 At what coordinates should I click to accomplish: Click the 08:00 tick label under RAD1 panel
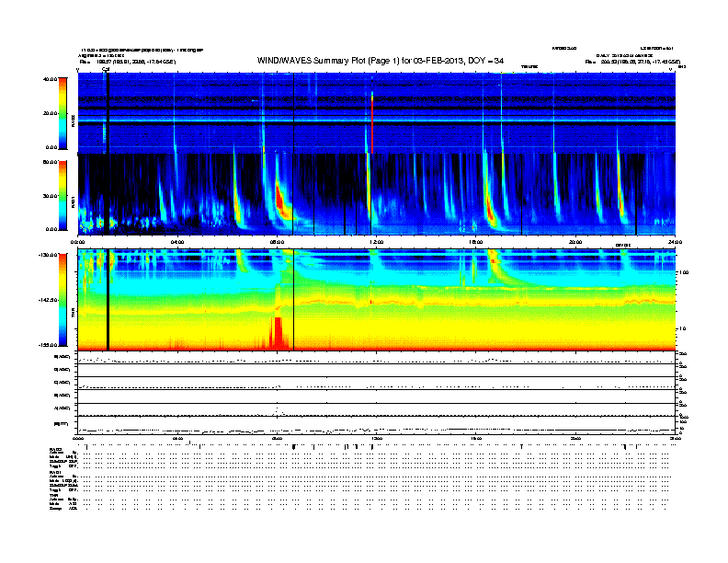(x=277, y=242)
